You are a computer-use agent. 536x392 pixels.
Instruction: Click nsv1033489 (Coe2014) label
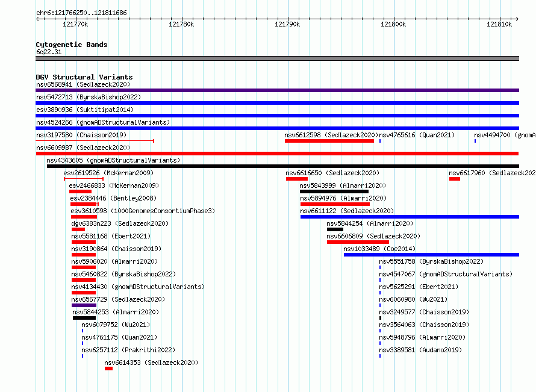(379, 249)
